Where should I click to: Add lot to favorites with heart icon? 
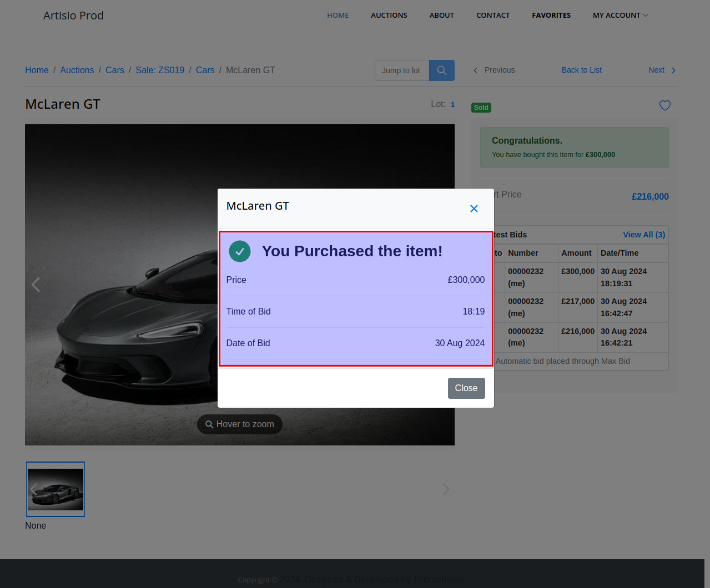(x=664, y=105)
